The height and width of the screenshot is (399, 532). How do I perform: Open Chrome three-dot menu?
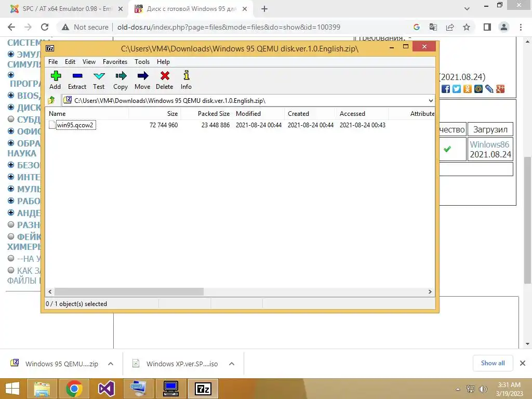pos(521,27)
